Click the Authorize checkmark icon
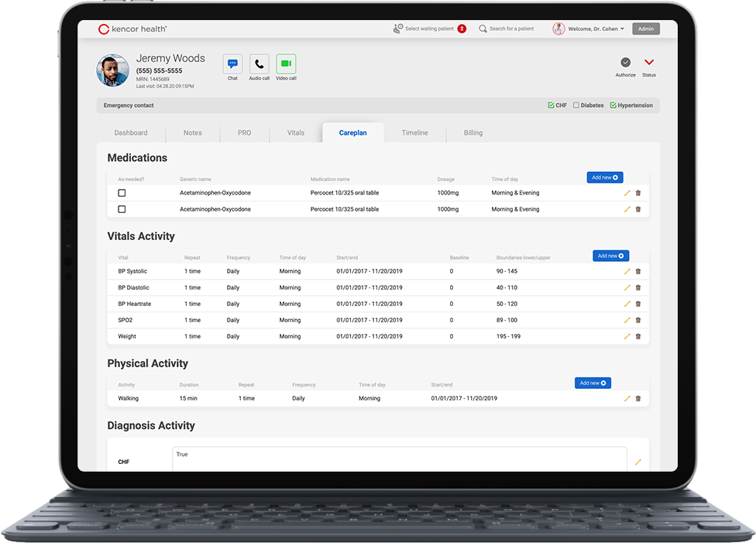756x543 pixels. pos(625,62)
